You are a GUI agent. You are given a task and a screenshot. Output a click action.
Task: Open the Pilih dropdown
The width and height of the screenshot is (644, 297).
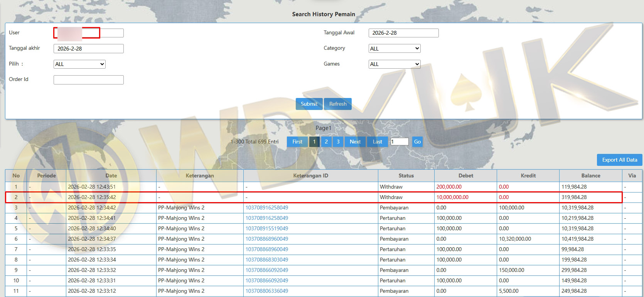point(79,64)
